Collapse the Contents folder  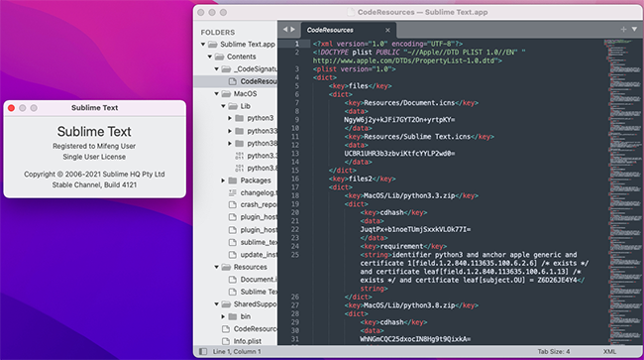click(x=210, y=57)
